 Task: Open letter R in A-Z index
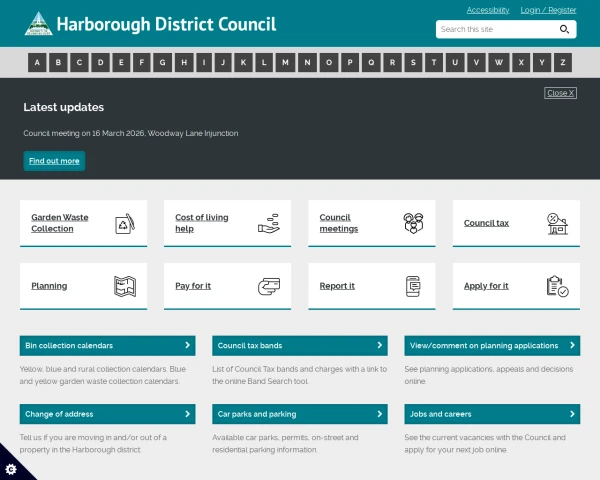coord(392,62)
